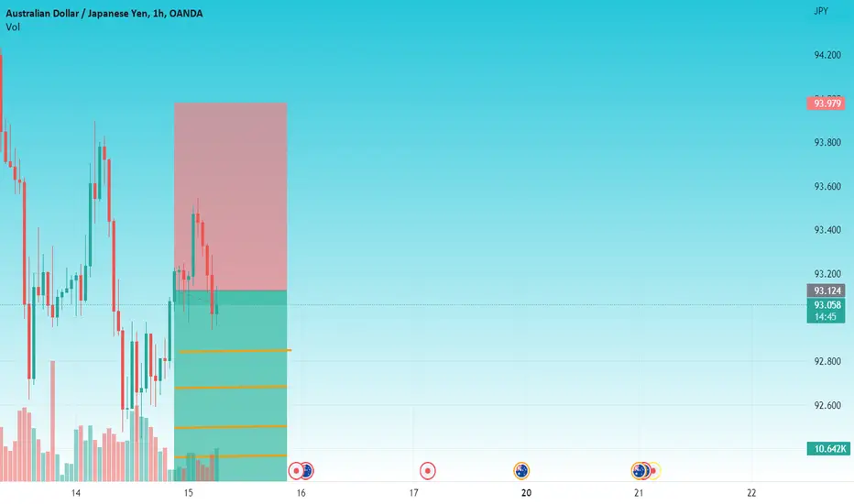Viewport: 854px width, 504px height.
Task: Click the 92.600 price axis label
Action: coord(827,405)
